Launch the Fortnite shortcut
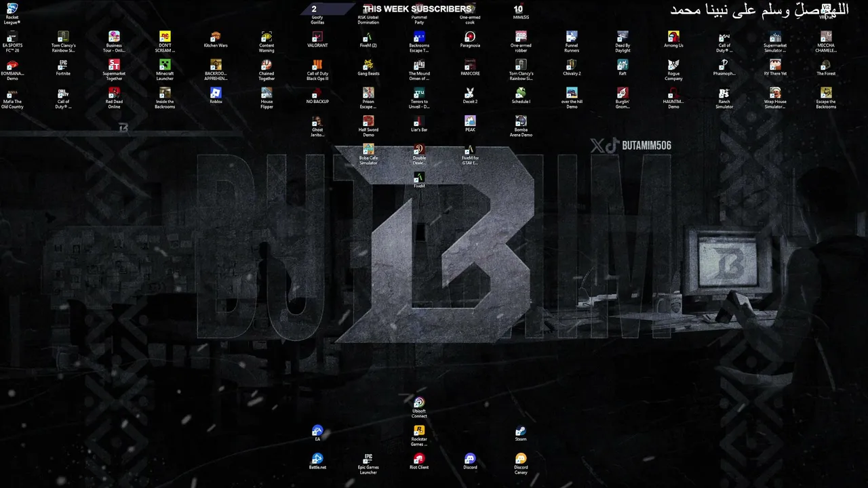The height and width of the screenshot is (488, 868). click(x=63, y=67)
